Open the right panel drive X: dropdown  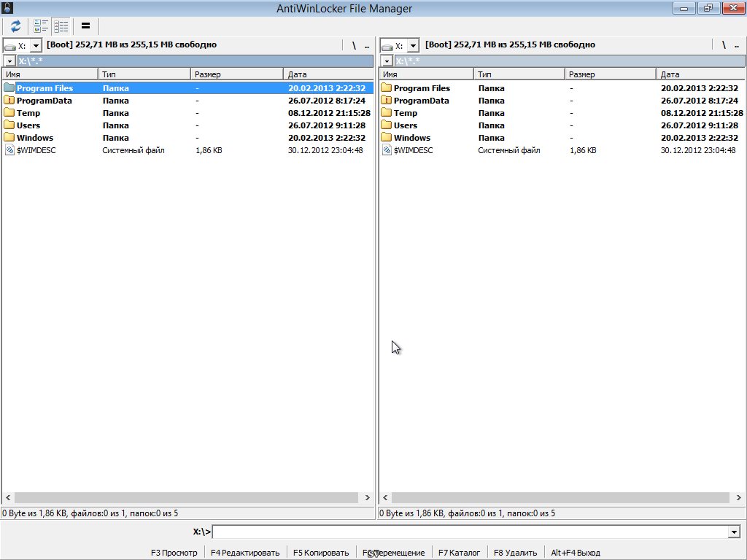click(413, 45)
